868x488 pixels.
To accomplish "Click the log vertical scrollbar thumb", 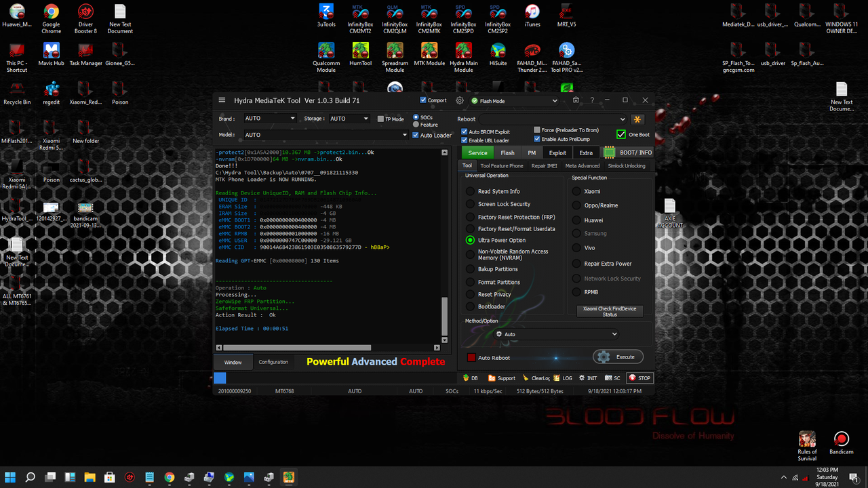I will tap(445, 317).
